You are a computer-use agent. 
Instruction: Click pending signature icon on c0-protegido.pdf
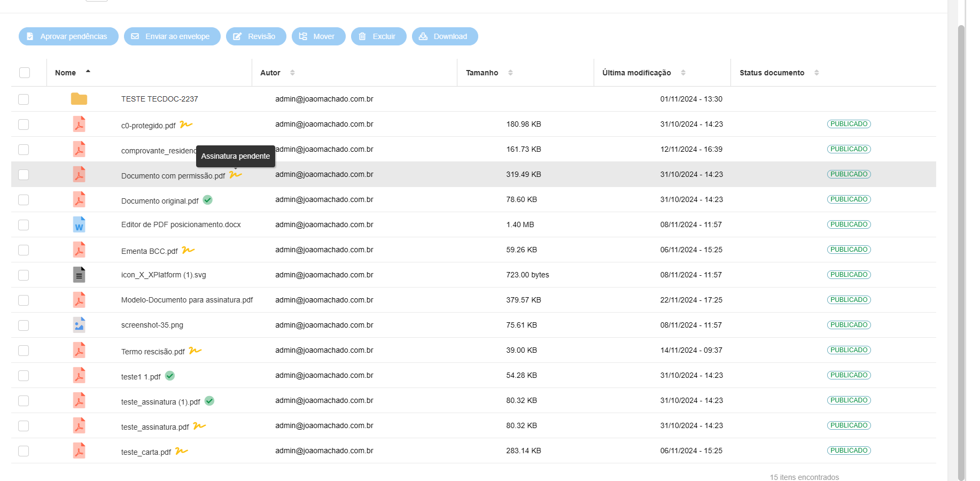point(186,125)
